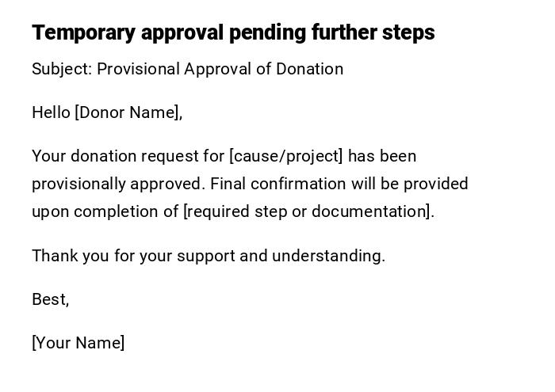
Task: Click the "Thank you" closing sentence
Action: (208, 256)
